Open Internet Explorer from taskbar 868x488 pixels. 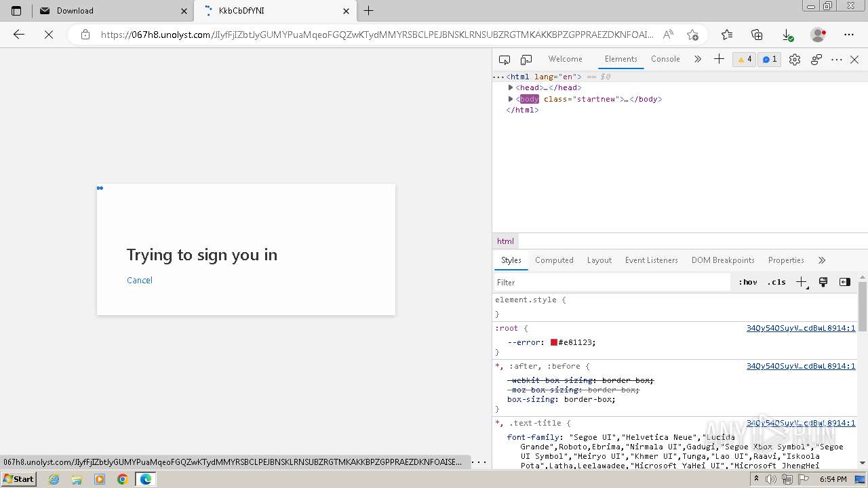pyautogui.click(x=54, y=479)
